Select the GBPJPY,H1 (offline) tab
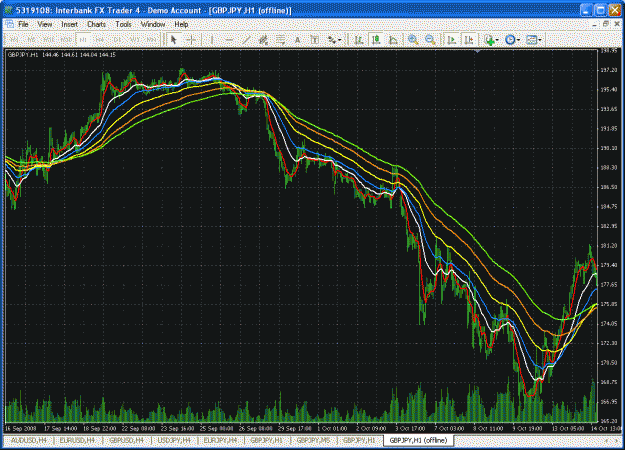 pyautogui.click(x=418, y=440)
